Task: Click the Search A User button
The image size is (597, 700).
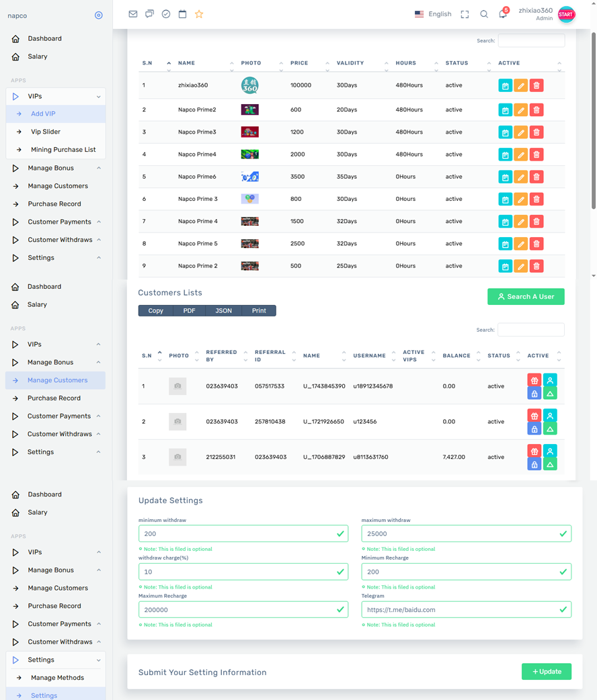Action: pyautogui.click(x=526, y=297)
